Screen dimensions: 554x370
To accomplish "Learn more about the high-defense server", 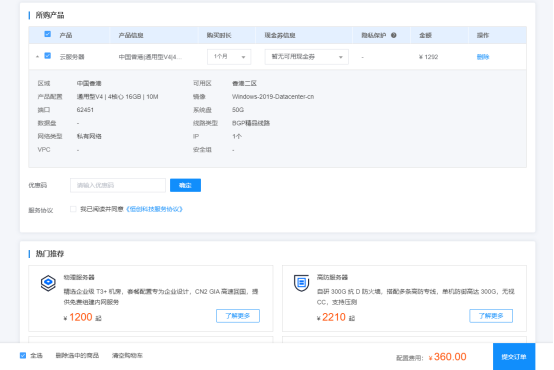I will pyautogui.click(x=491, y=316).
